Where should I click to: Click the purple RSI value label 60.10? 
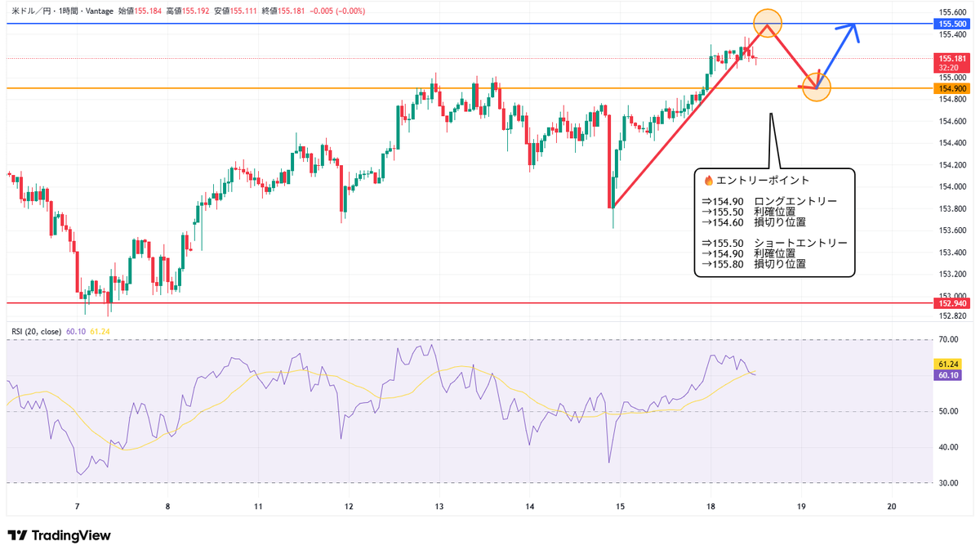(x=948, y=374)
